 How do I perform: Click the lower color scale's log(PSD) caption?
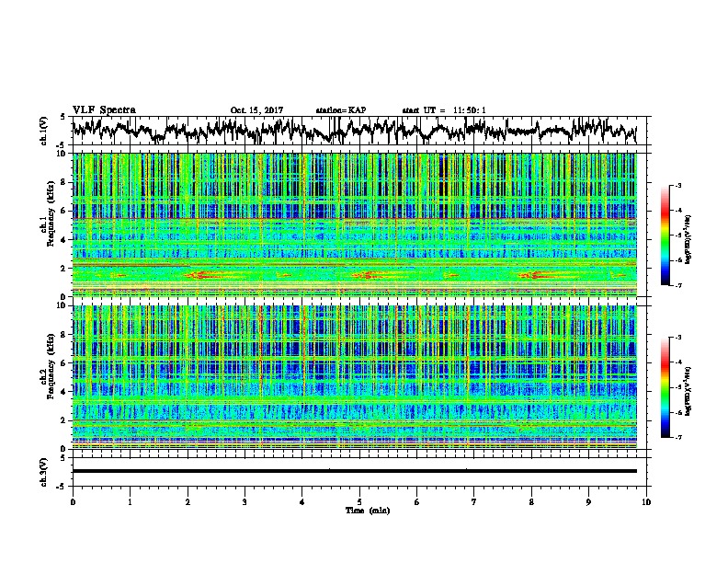point(688,392)
